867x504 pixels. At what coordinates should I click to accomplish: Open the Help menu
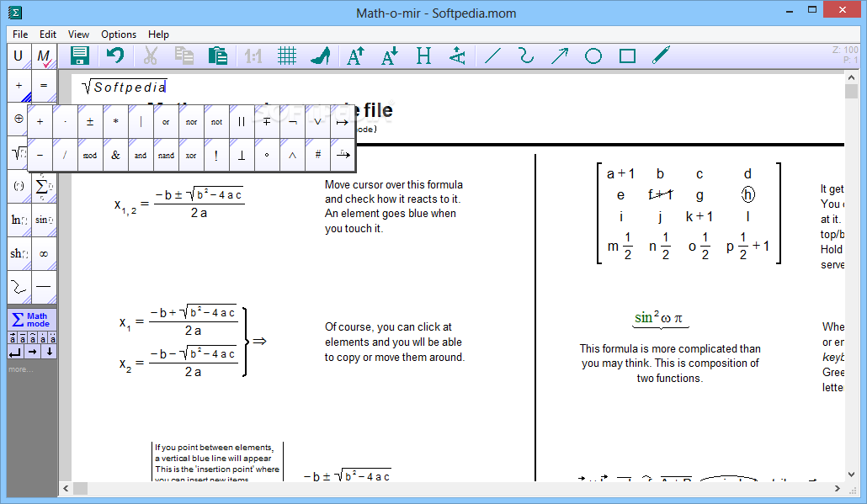[x=158, y=34]
